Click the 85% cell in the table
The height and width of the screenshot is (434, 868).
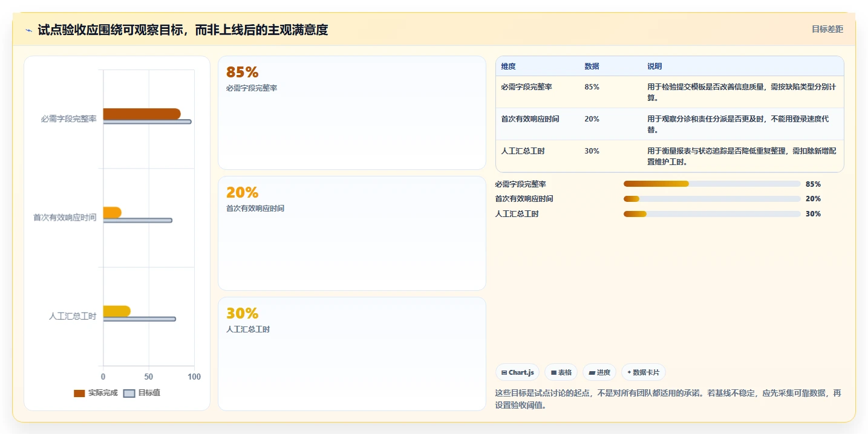pos(592,87)
